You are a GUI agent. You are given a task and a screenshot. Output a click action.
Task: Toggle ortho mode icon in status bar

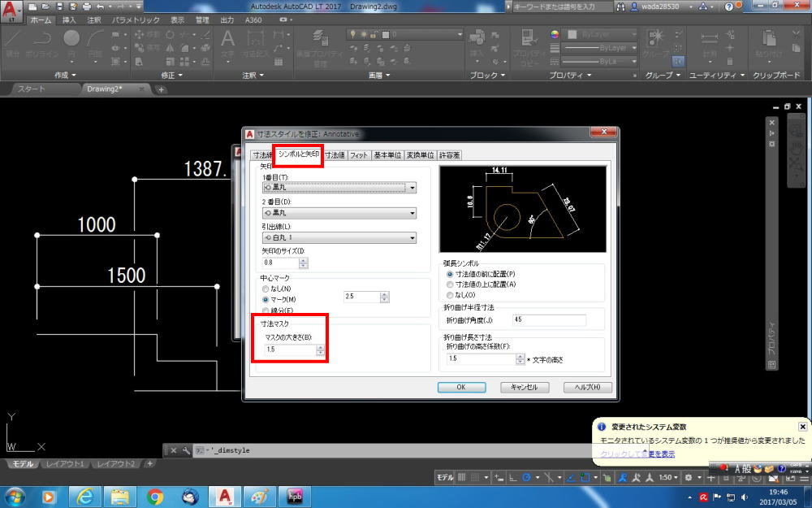(512, 477)
